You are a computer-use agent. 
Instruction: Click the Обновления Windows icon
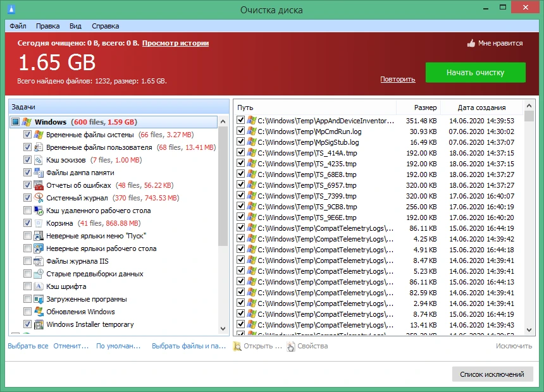click(x=39, y=312)
